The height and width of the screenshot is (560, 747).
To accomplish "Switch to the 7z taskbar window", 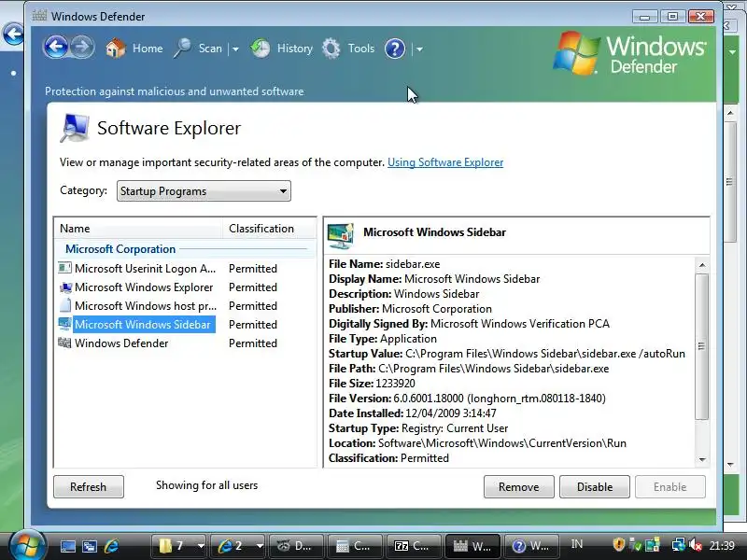I will 414,546.
